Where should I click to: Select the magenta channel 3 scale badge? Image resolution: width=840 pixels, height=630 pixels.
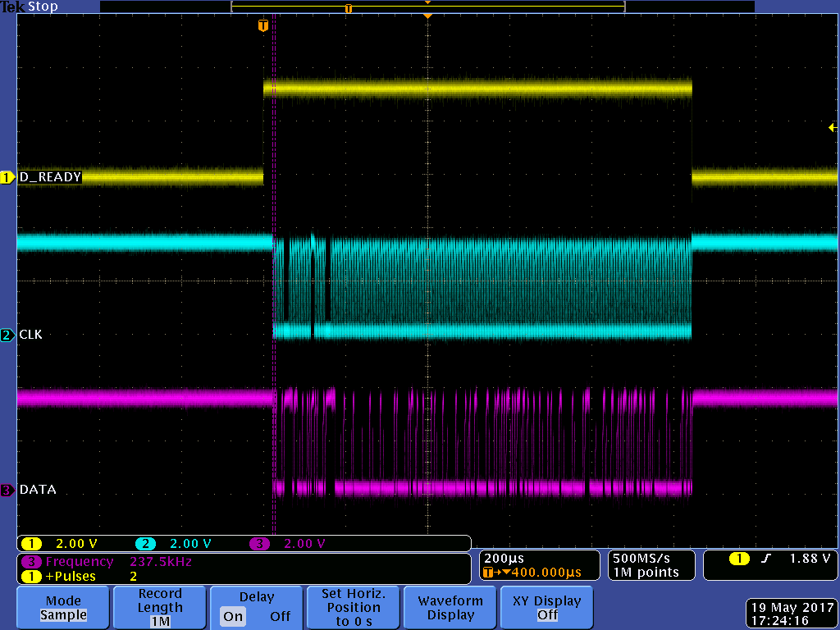(260, 544)
